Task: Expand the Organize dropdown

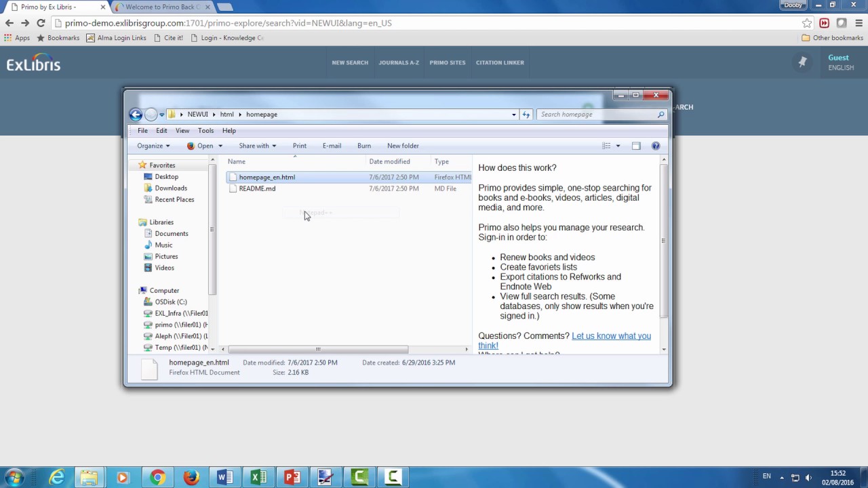Action: click(153, 146)
